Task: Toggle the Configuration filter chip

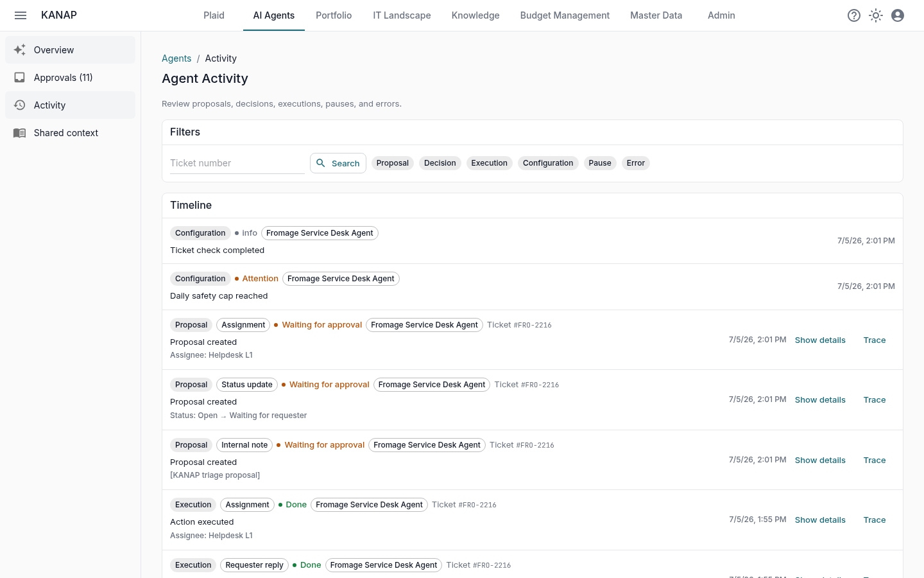Action: 548,163
